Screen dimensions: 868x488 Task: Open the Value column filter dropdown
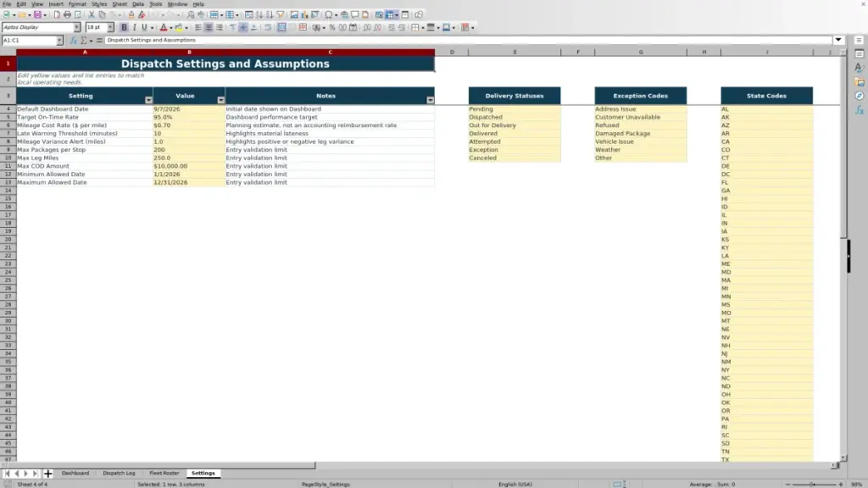tap(221, 100)
